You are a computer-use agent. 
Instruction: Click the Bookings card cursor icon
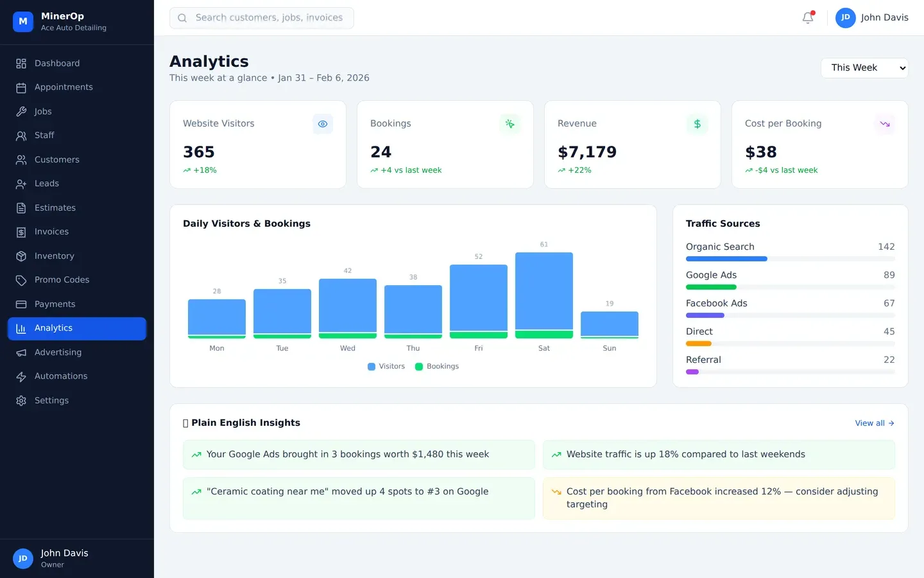point(509,124)
